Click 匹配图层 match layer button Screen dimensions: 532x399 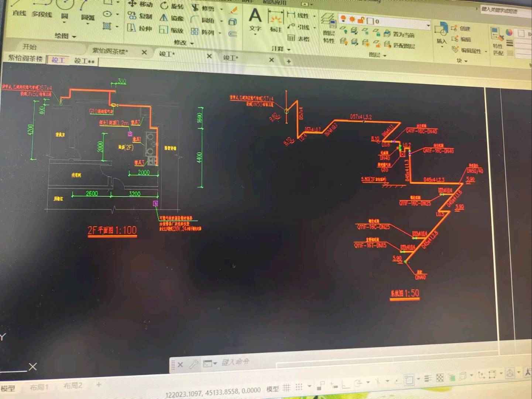[399, 45]
